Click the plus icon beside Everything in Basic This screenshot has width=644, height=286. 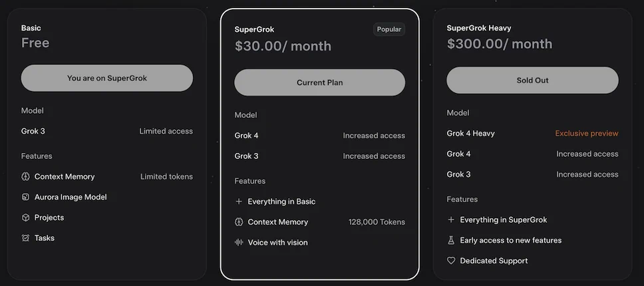point(239,202)
